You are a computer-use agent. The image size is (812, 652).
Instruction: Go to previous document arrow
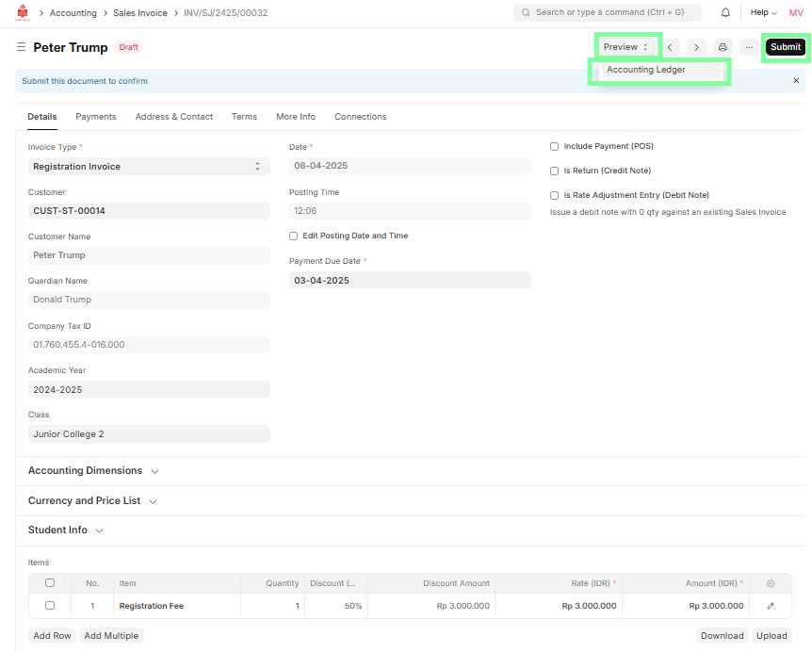click(670, 47)
